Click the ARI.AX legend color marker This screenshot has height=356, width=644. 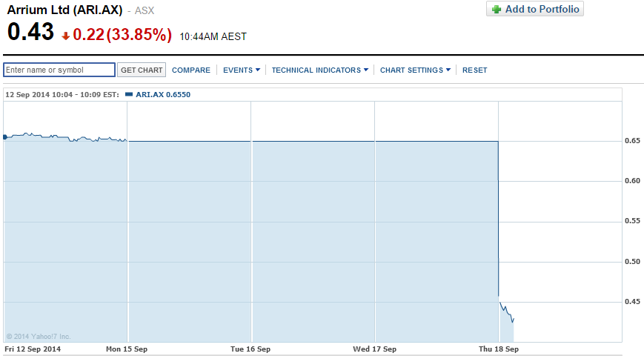129,94
